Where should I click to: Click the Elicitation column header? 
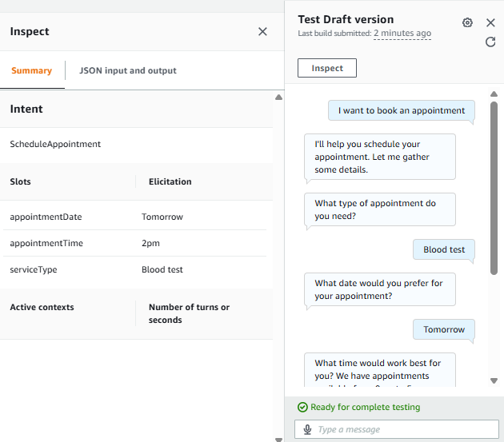170,181
